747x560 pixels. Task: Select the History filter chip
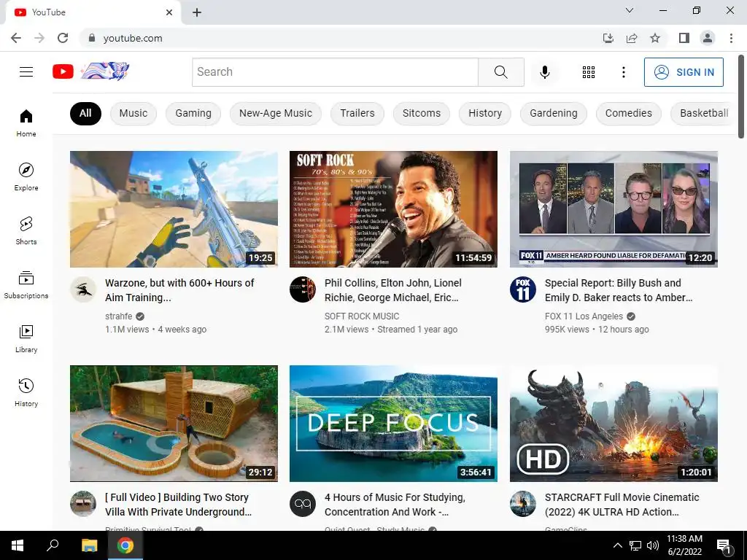[x=485, y=113]
